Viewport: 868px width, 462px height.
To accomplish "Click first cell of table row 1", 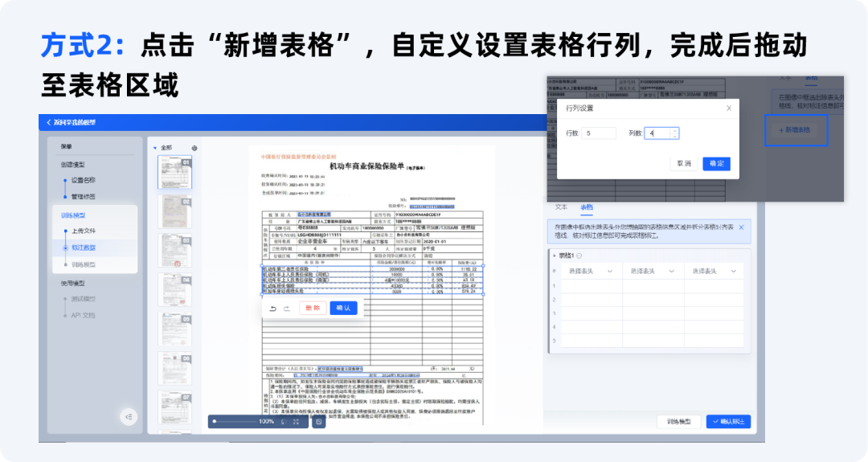I will coord(592,286).
